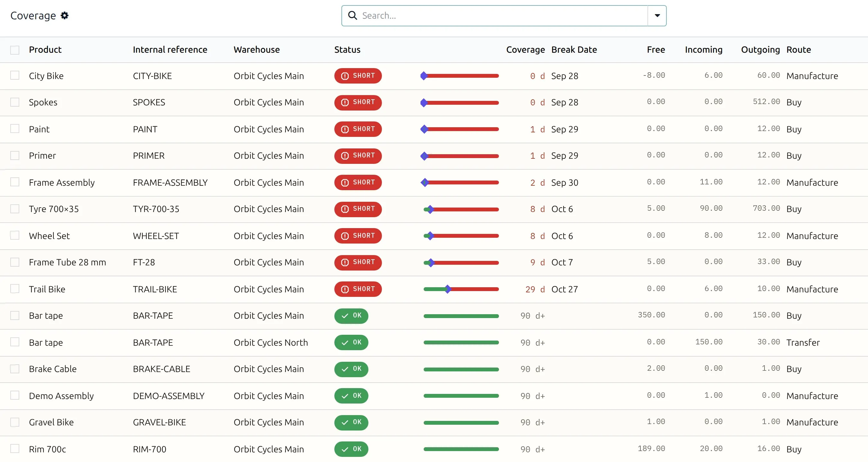
Task: Click the SHORT badge for Wheel Set
Action: tap(358, 236)
